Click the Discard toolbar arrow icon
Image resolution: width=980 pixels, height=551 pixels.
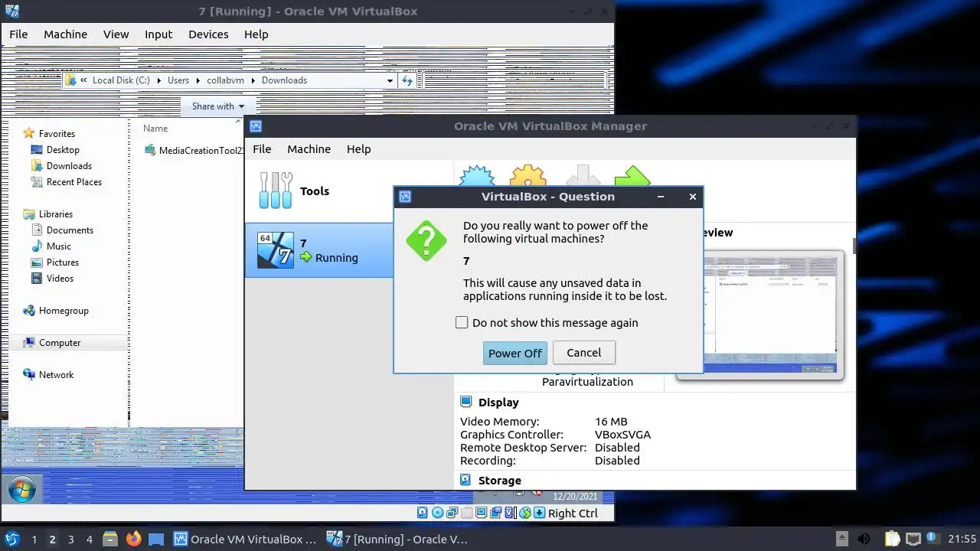583,176
